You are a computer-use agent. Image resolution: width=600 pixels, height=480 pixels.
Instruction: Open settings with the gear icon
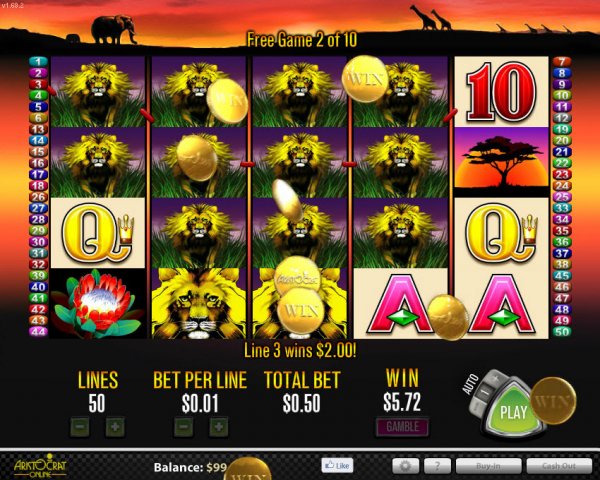pos(405,466)
